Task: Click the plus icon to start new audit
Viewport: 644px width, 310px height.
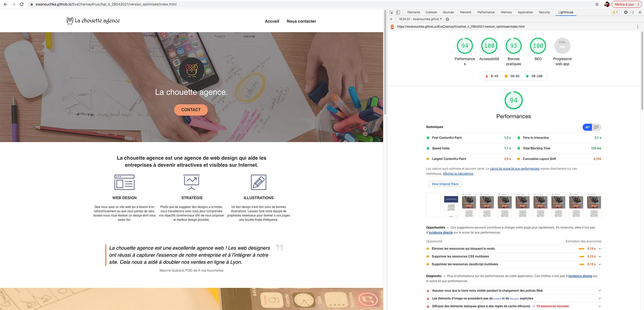Action: [391, 19]
